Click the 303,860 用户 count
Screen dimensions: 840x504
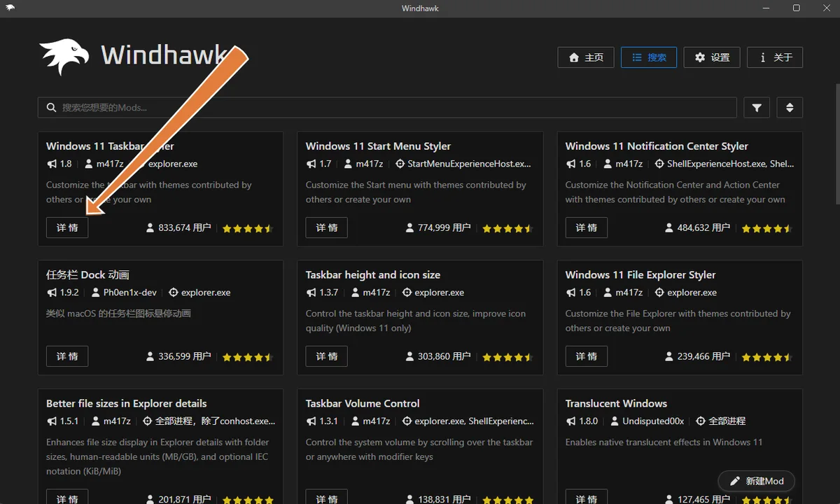(x=444, y=356)
